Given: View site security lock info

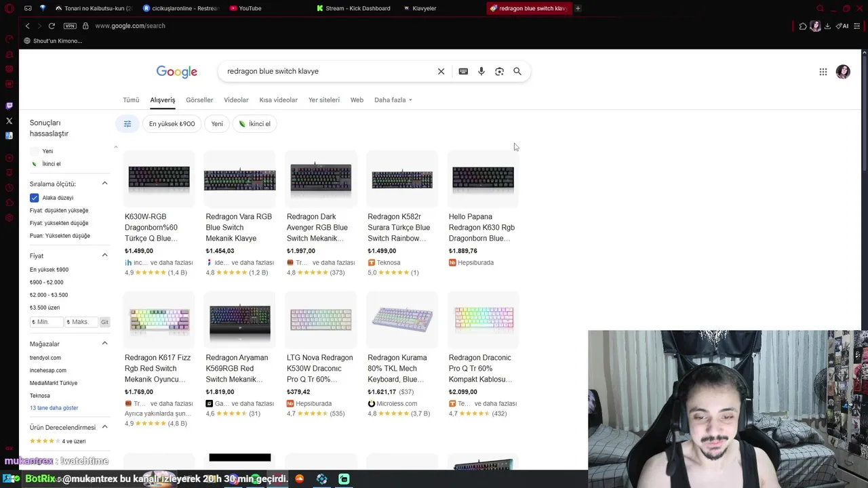Looking at the screenshot, I should pos(85,26).
